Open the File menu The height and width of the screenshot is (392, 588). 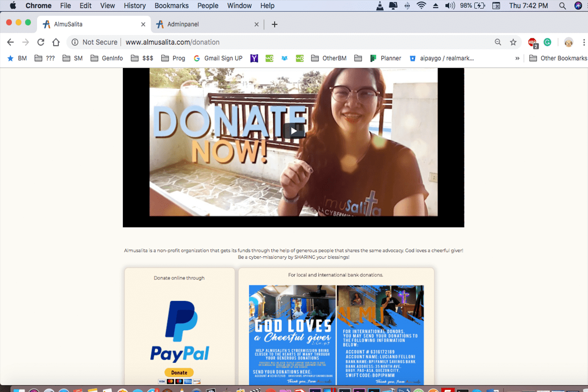point(65,6)
